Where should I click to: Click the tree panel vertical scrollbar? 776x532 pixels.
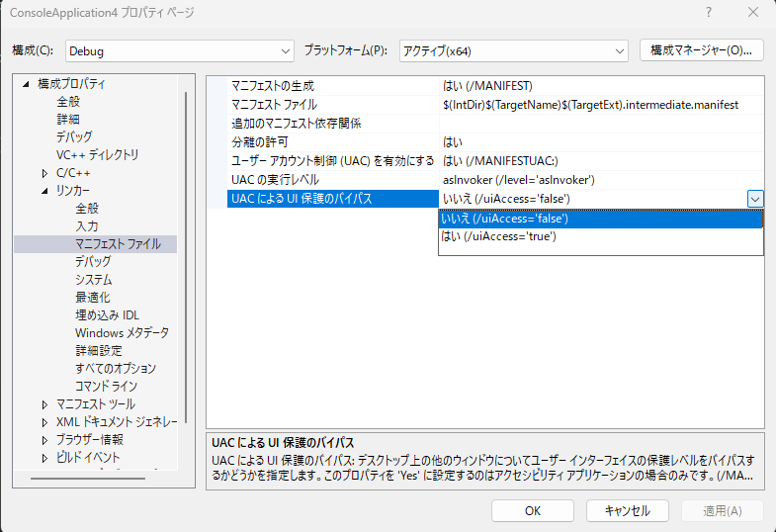[186, 257]
